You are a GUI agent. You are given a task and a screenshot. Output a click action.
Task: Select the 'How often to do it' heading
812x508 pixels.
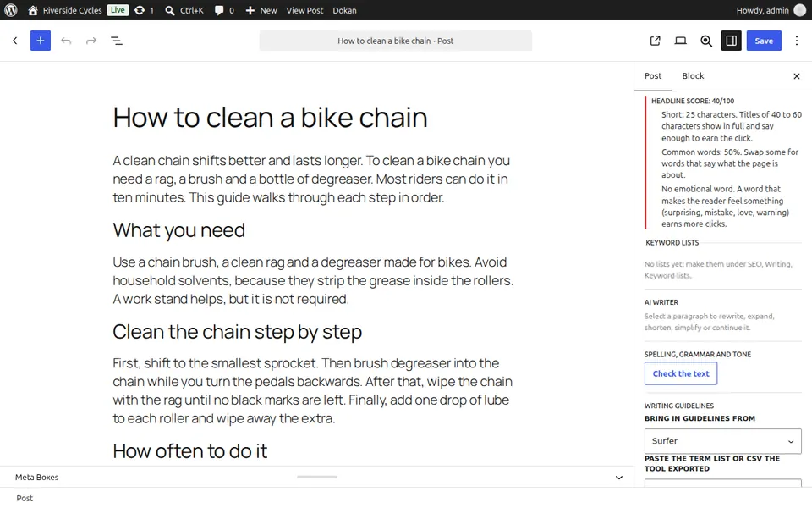[190, 451]
